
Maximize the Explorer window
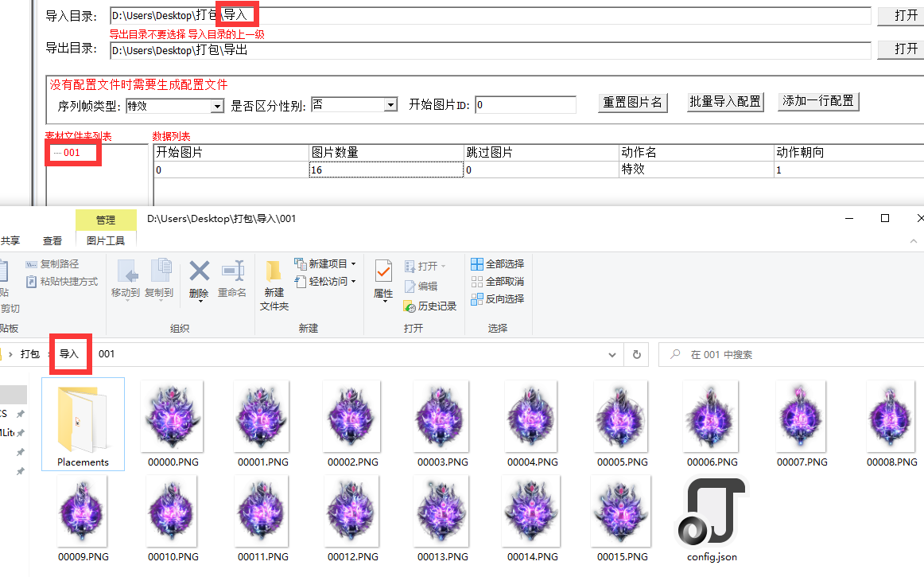885,218
